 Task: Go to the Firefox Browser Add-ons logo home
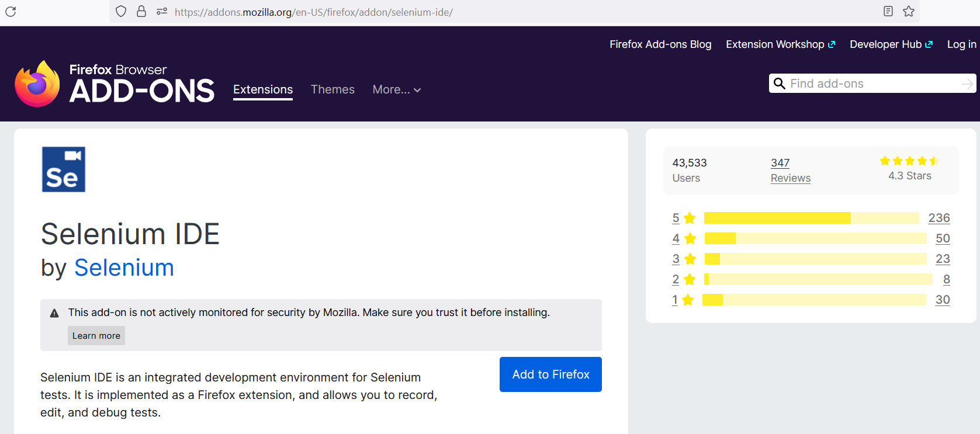(x=115, y=84)
